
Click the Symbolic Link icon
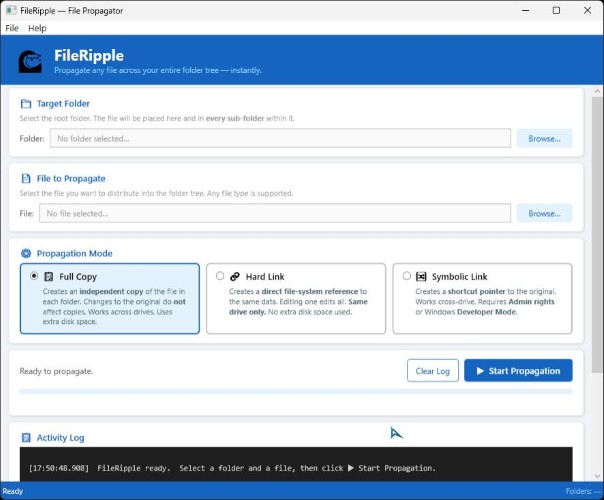tap(421, 276)
